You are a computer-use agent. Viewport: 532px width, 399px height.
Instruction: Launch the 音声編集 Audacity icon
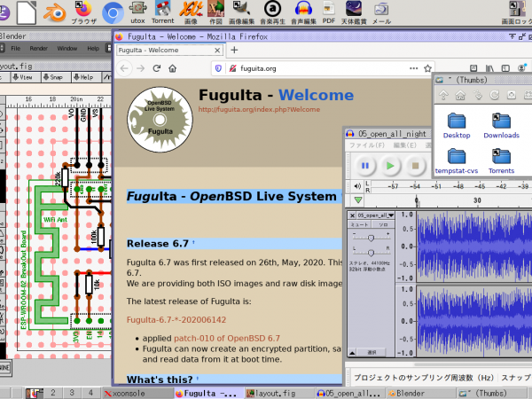(303, 12)
